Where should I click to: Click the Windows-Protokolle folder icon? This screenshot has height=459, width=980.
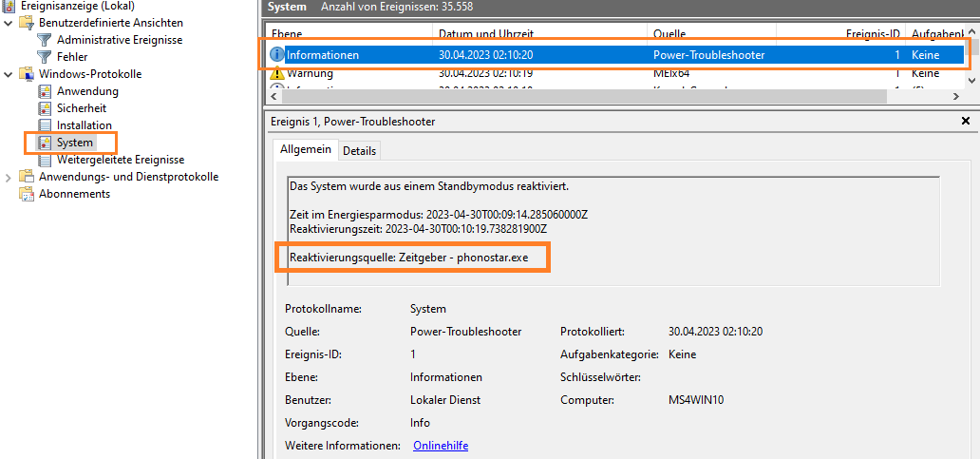point(27,74)
